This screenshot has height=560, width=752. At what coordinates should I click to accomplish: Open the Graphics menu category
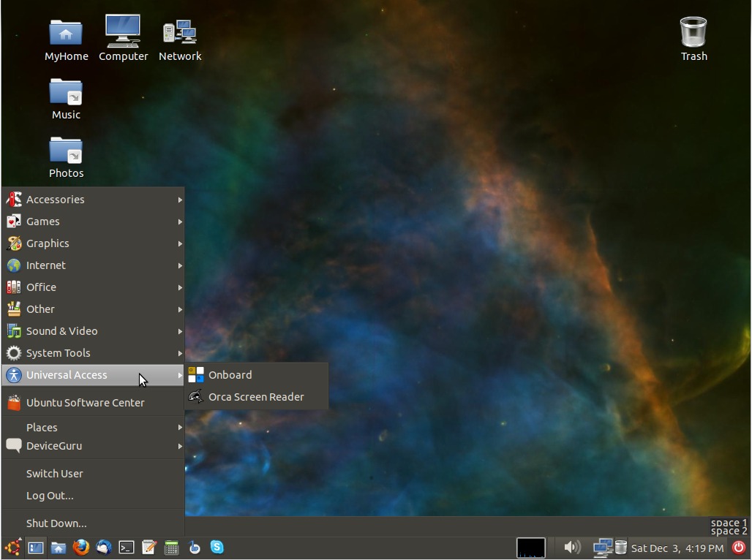(93, 243)
